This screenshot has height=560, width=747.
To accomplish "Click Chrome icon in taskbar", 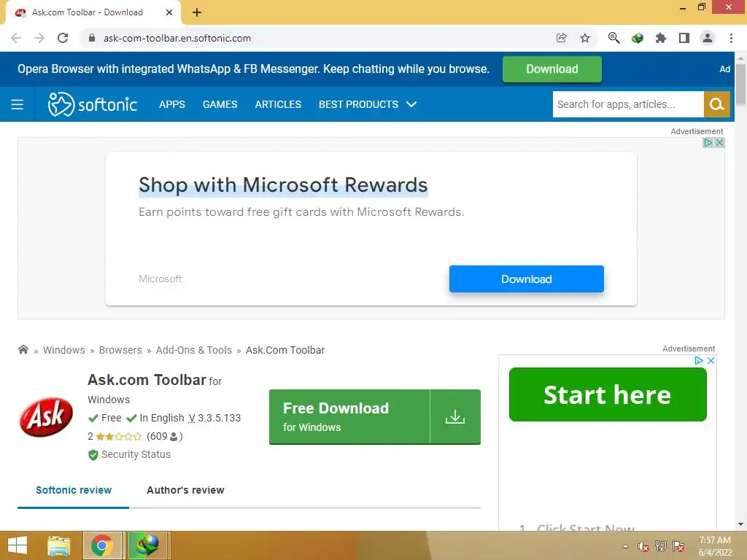I will 102,545.
